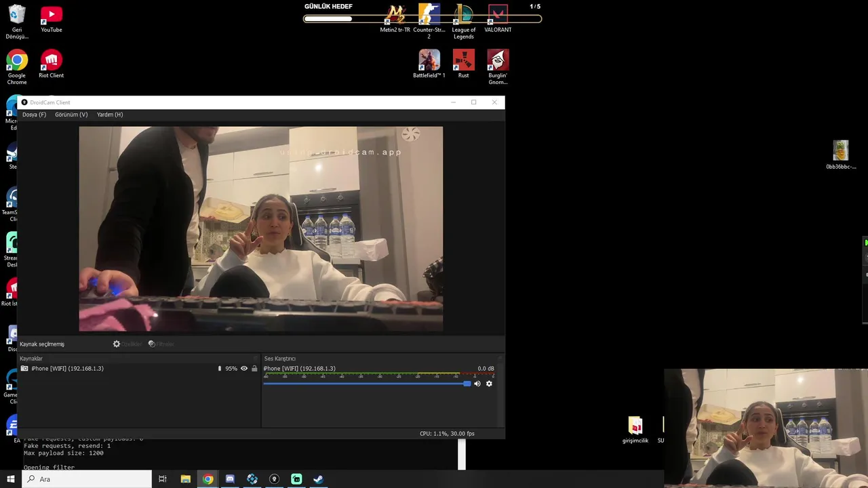868x488 pixels.
Task: Open the DroidCam icon on the taskbar
Action: [274, 479]
